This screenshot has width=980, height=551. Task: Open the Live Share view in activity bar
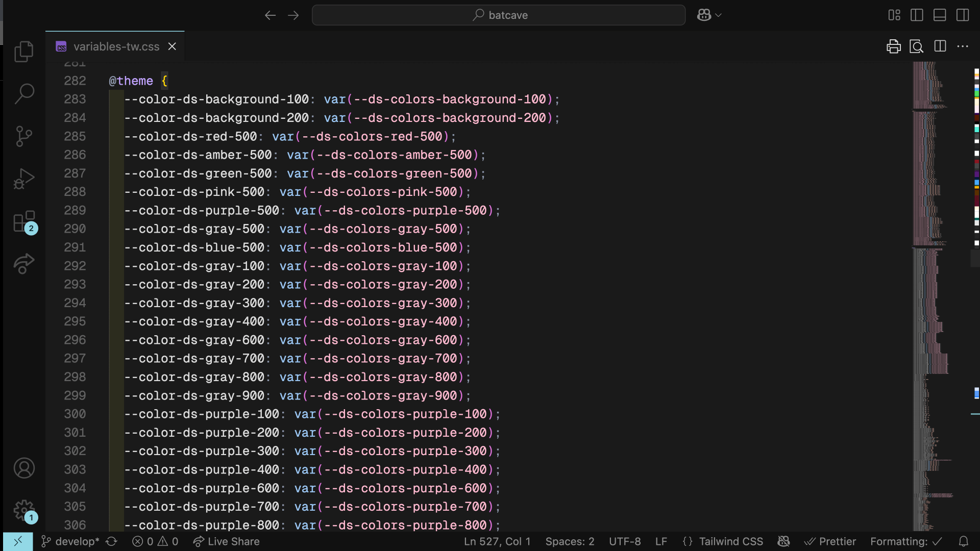click(x=24, y=264)
